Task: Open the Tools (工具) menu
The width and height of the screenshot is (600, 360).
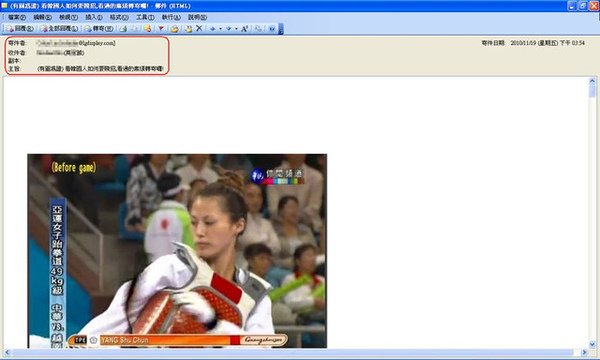Action: pyautogui.click(x=145, y=17)
